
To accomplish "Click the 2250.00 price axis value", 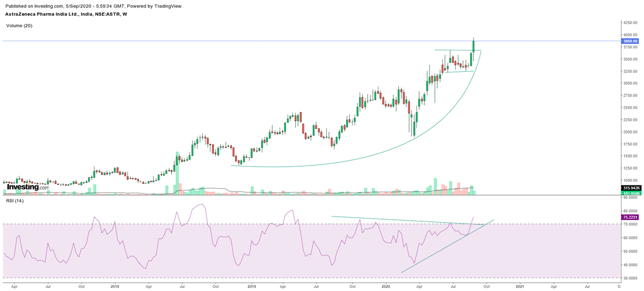I will click(630, 120).
